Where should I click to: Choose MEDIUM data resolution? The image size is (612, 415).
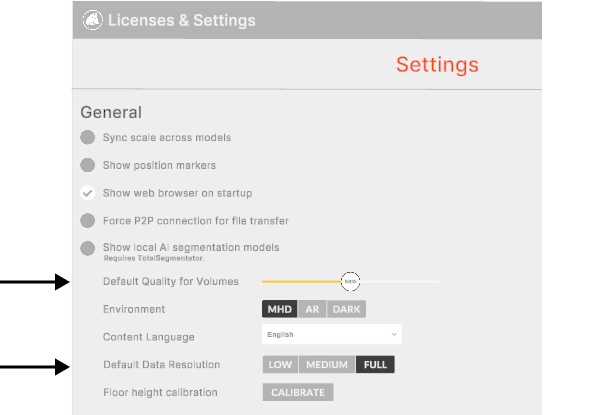326,365
